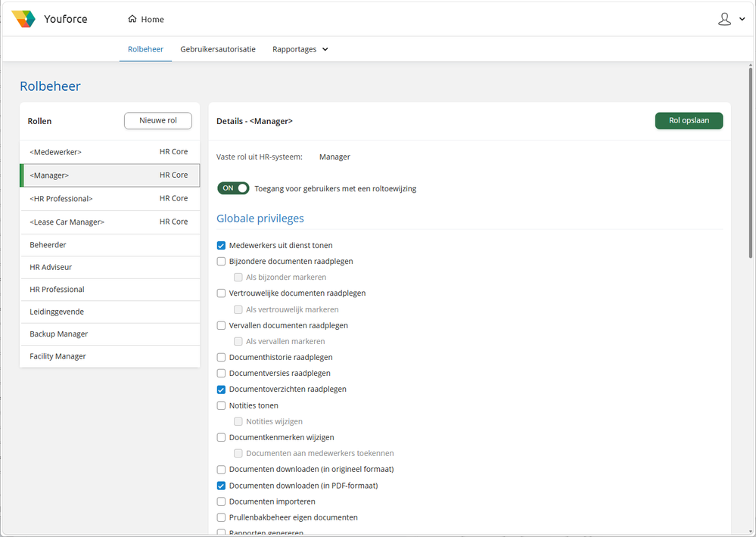Uncheck Medewerkers uit dienst tonen
This screenshot has width=756, height=537.
click(x=221, y=245)
